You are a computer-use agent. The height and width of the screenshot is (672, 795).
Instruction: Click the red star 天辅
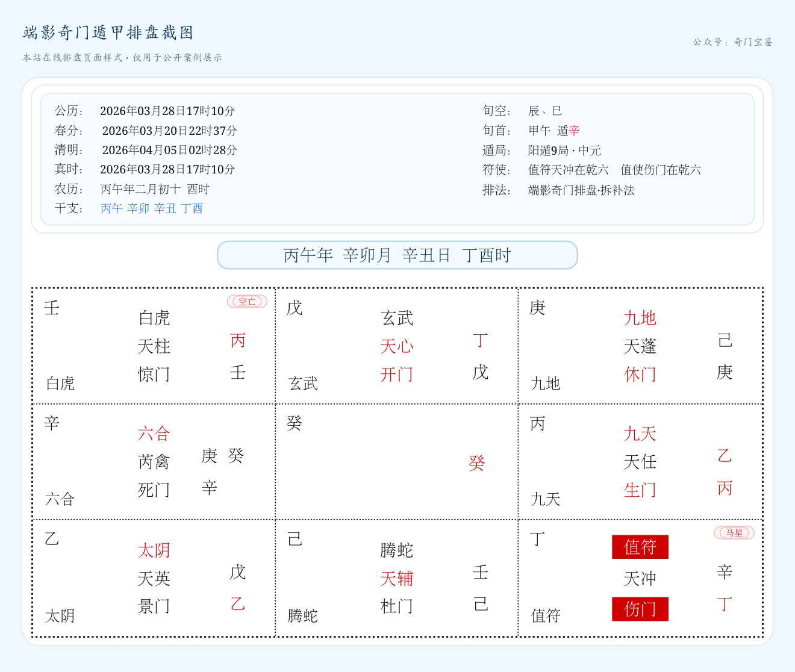tap(397, 579)
